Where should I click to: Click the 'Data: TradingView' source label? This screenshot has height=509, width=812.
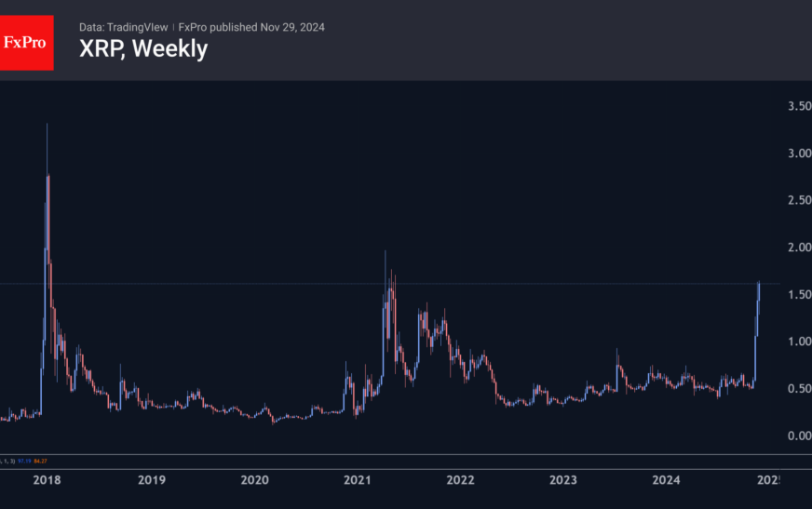(x=123, y=27)
